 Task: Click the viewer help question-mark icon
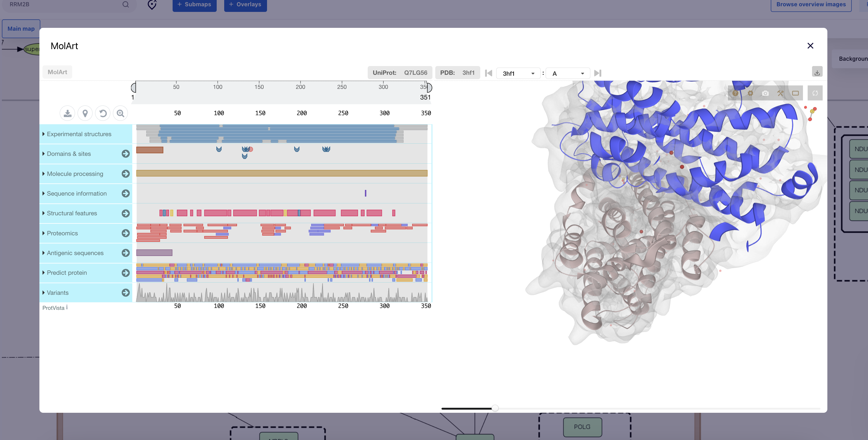(735, 93)
